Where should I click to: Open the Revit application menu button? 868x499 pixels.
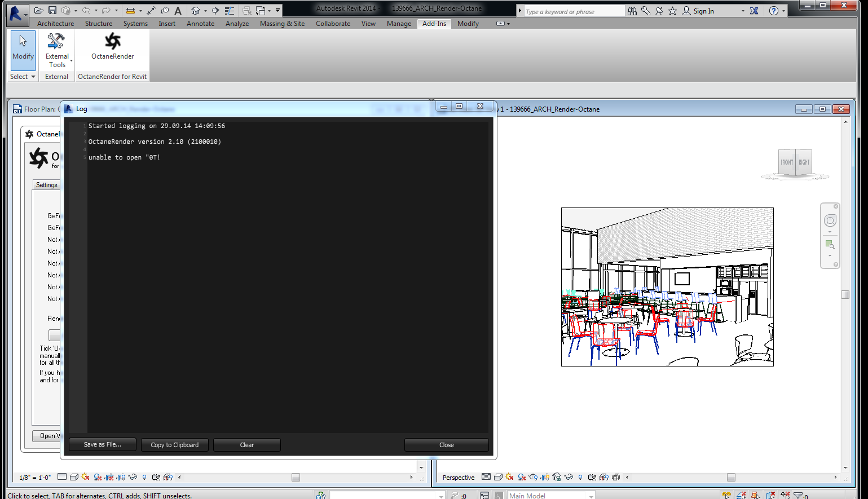[17, 15]
